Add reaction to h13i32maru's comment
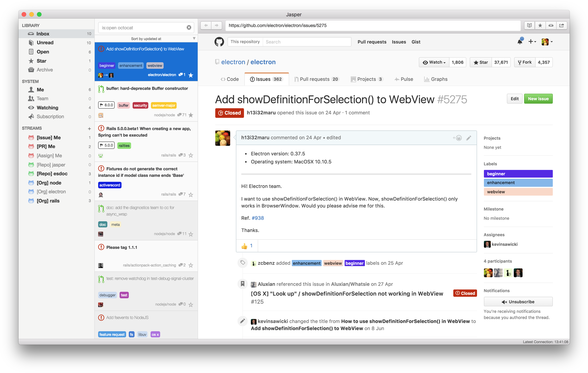This screenshot has height=373, width=588. point(457,138)
